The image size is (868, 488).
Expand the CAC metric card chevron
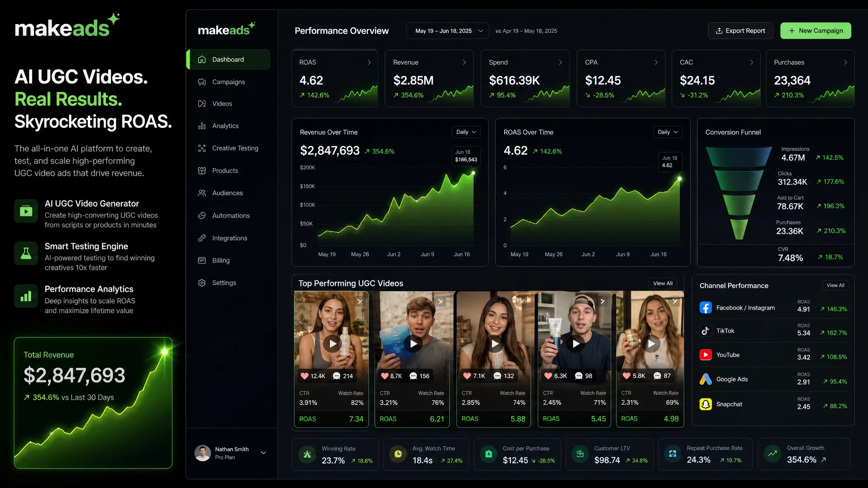click(x=751, y=62)
